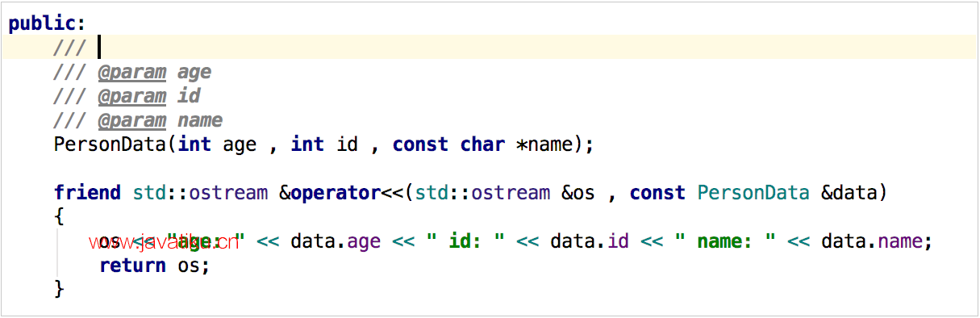Click the first @param tag before age
980x318 pixels.
[132, 73]
